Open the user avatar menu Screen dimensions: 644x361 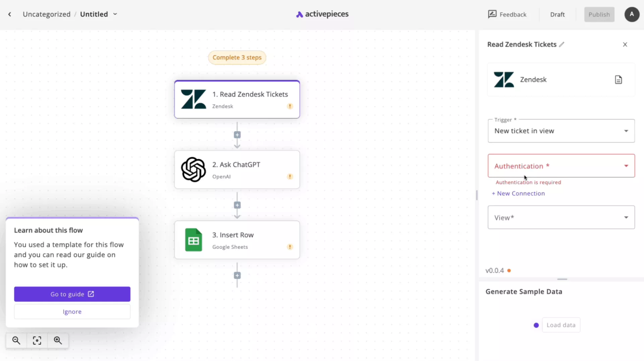point(632,14)
